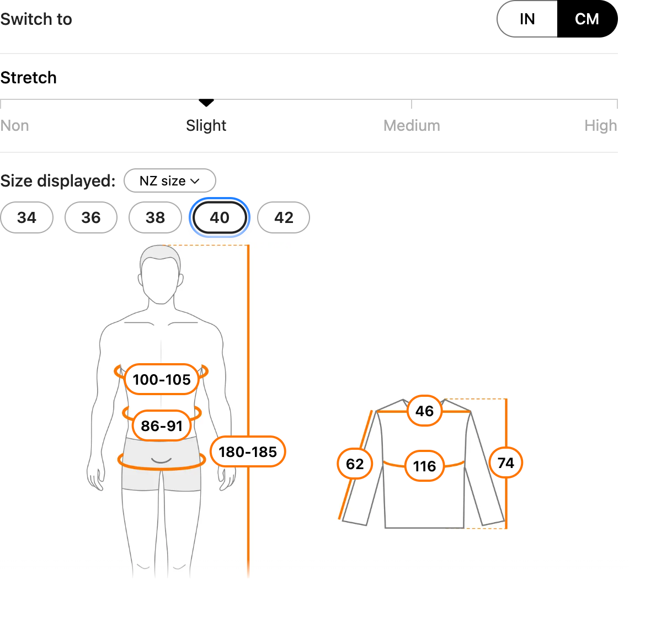Click the selected size 40 pill
Screen dimensions: 672x638
coord(220,217)
